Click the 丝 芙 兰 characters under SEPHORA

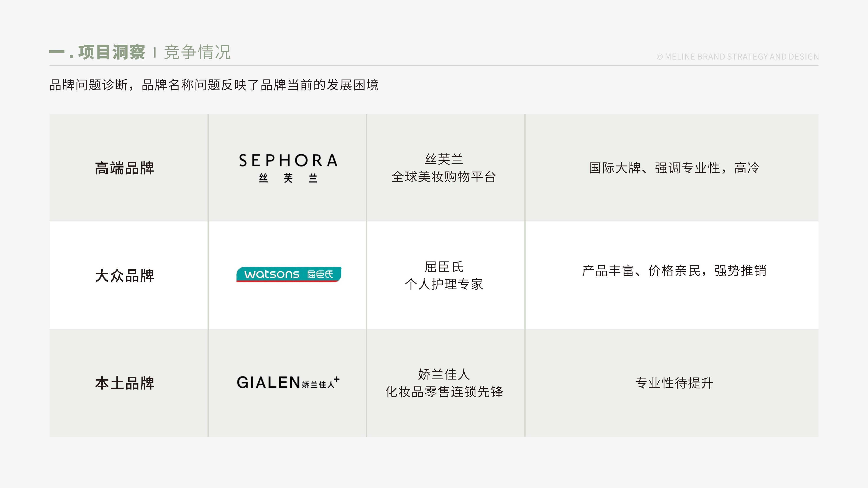coord(288,178)
